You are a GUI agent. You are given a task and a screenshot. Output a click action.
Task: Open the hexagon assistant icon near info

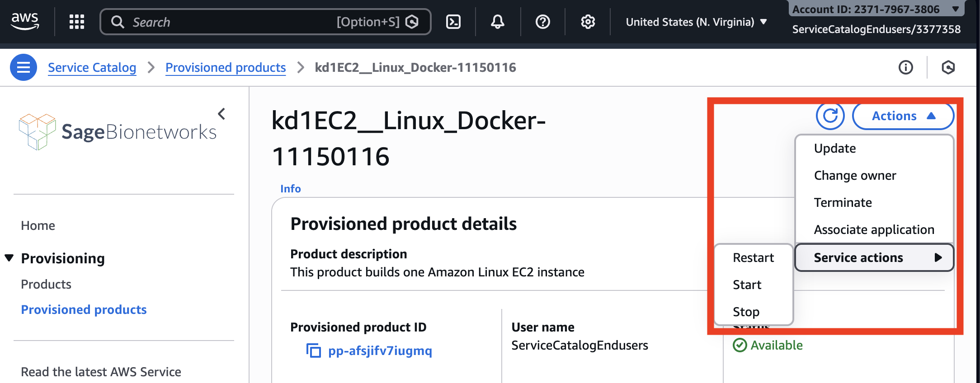point(948,67)
